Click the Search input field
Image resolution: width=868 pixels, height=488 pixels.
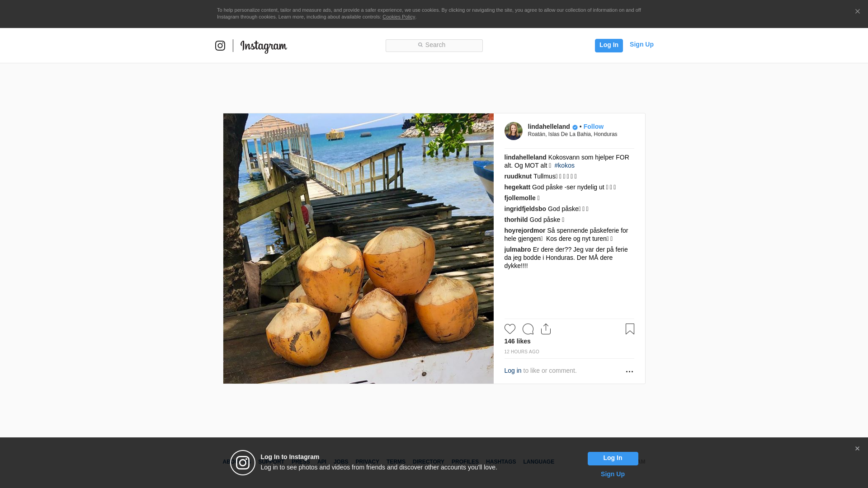tap(434, 45)
